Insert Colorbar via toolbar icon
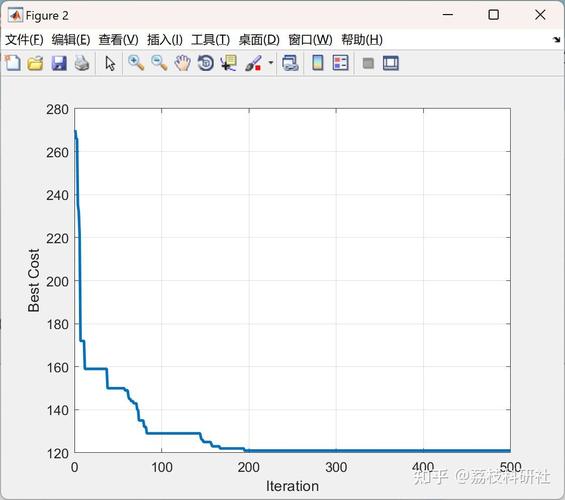 pos(317,63)
